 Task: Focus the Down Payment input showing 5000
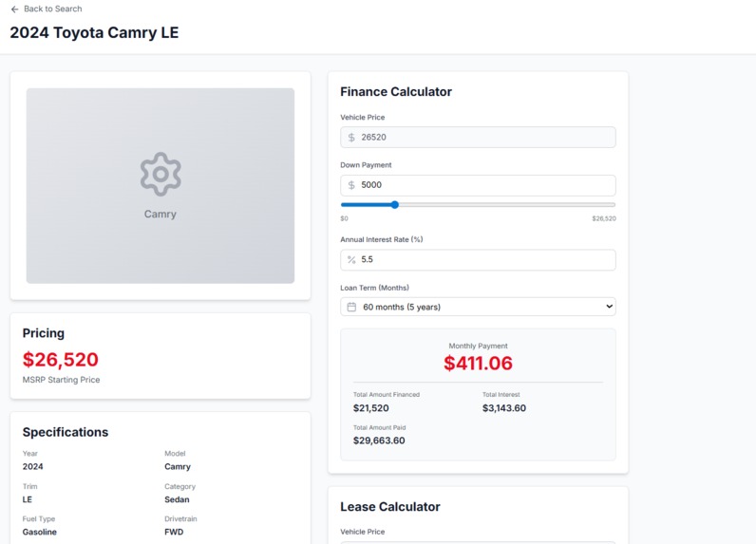478,185
